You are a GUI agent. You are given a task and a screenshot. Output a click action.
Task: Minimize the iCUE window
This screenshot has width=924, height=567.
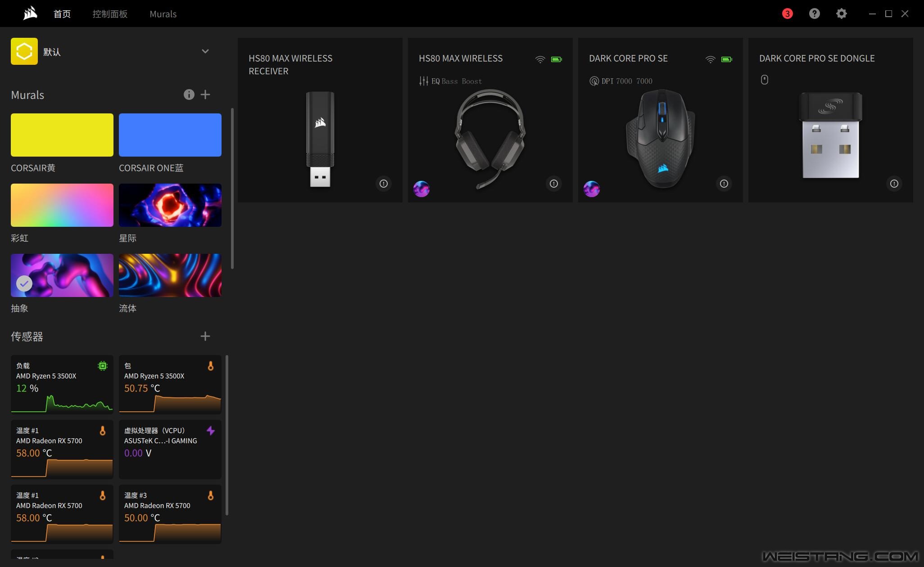tap(872, 14)
